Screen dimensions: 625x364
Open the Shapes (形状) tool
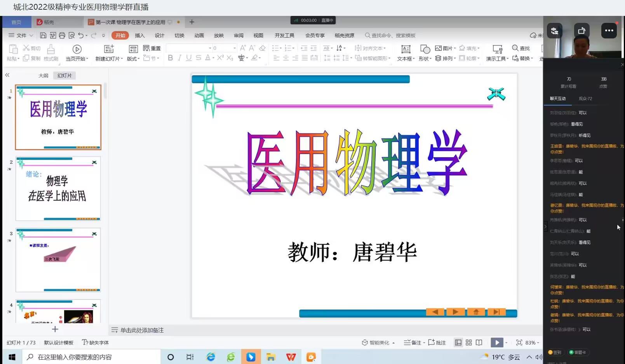425,52
